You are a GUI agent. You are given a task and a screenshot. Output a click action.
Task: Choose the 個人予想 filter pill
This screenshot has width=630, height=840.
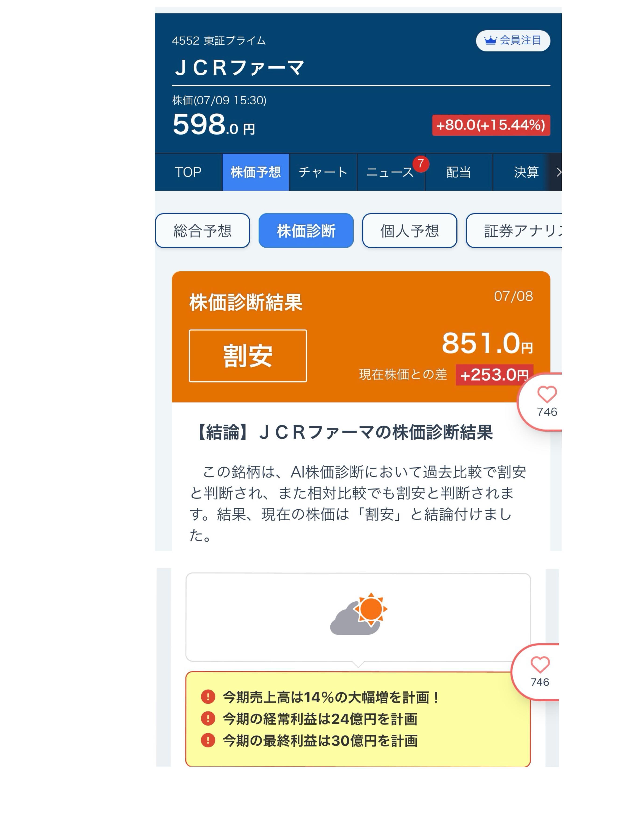[x=409, y=231]
